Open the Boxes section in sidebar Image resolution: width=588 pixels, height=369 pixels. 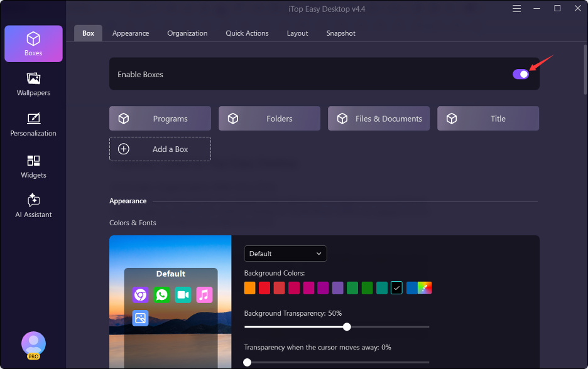click(33, 44)
